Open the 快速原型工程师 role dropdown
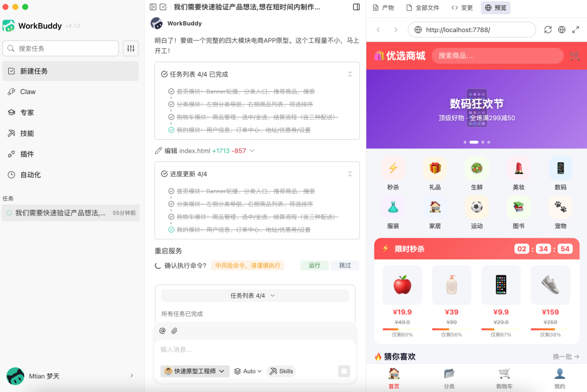Viewport: 587px width, 392px height. [x=195, y=371]
